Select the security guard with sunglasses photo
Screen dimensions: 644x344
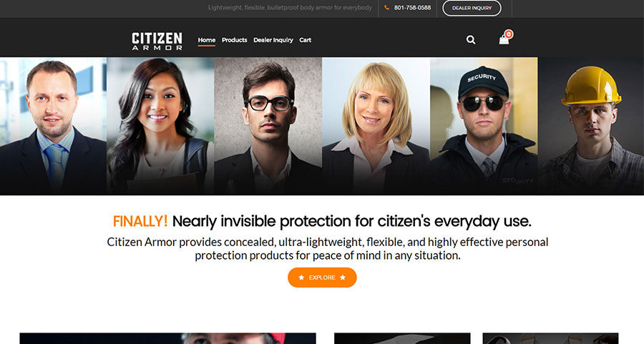(484, 126)
